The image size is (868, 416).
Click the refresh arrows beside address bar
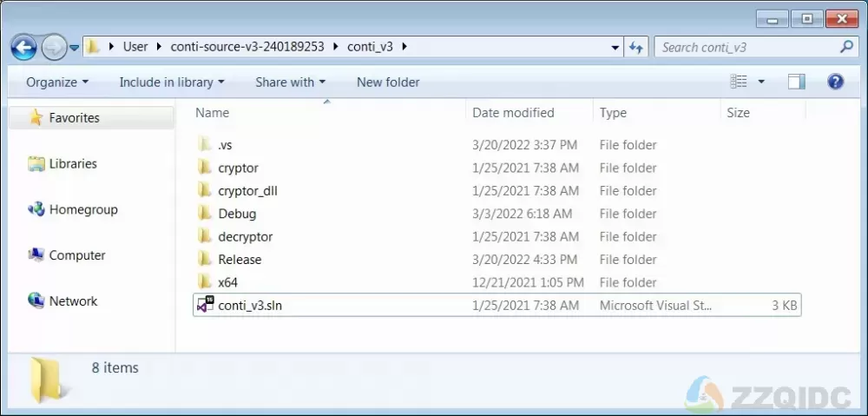point(635,48)
